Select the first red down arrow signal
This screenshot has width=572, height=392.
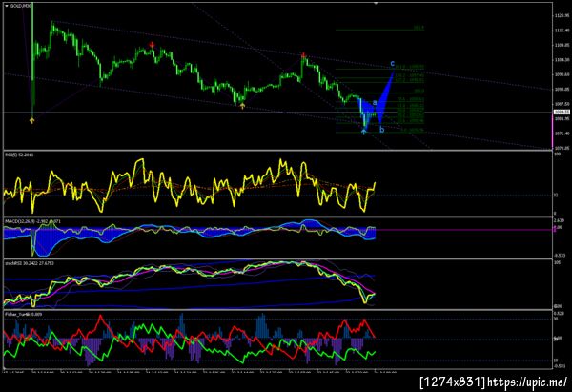click(x=152, y=45)
